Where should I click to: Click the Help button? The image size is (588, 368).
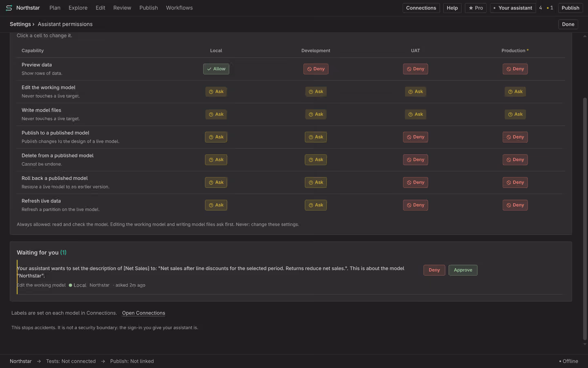click(452, 8)
